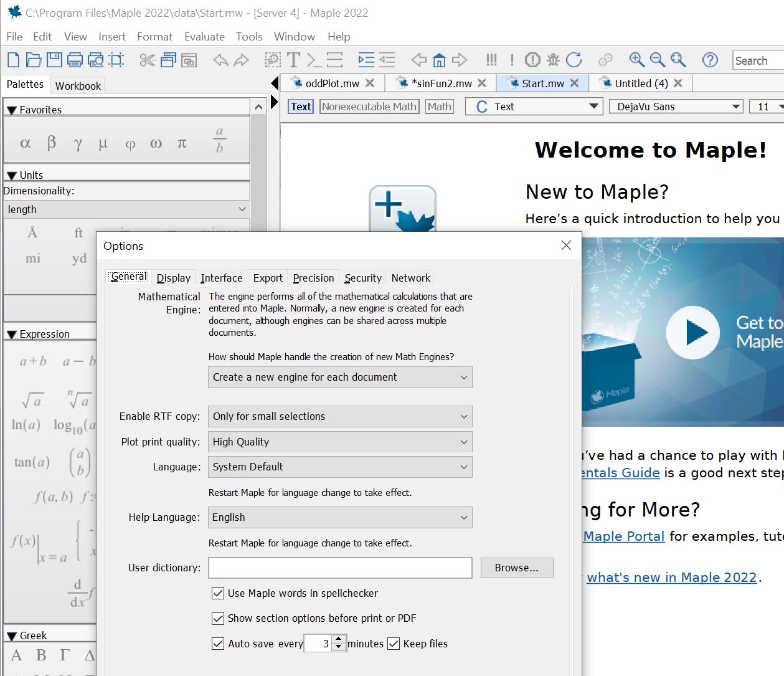The image size is (784, 676).
Task: Close the sinFun2.mw tab
Action: coord(482,83)
